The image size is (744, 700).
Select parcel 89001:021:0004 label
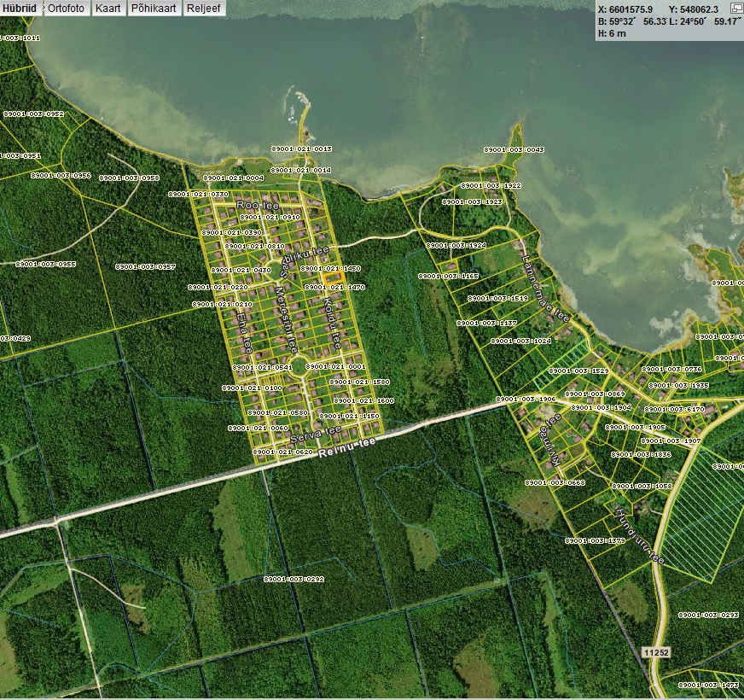[235, 178]
